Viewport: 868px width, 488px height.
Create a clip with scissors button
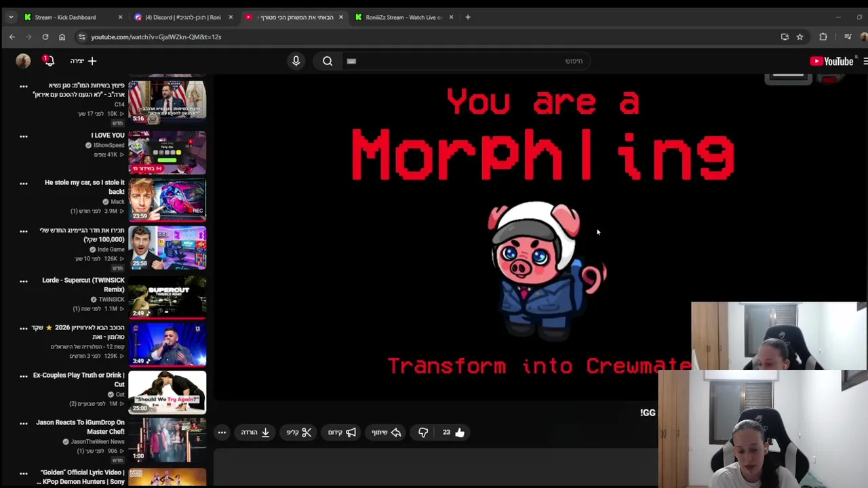299,432
